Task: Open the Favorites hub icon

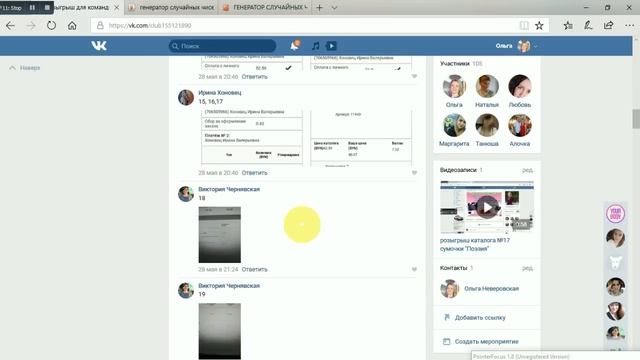Action: tap(568, 25)
